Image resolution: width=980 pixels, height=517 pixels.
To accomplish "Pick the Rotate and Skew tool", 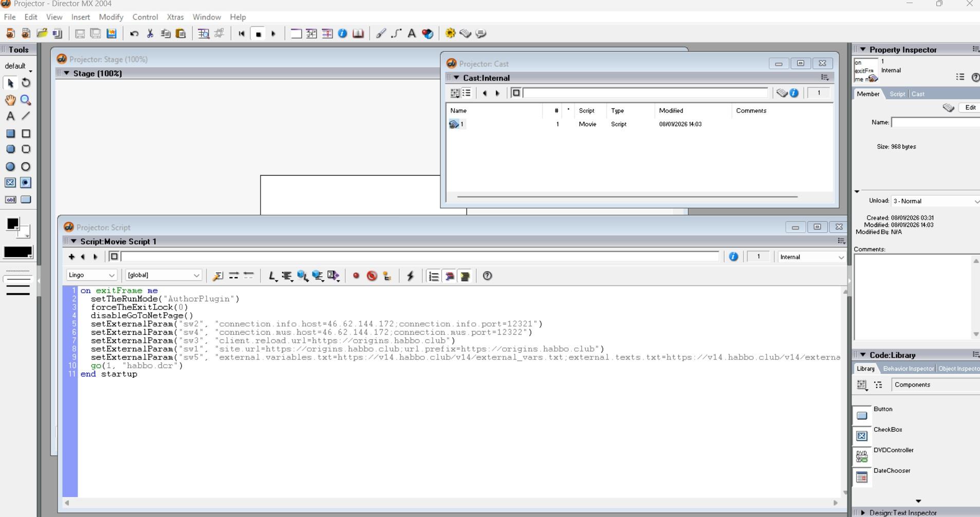I will tap(26, 83).
